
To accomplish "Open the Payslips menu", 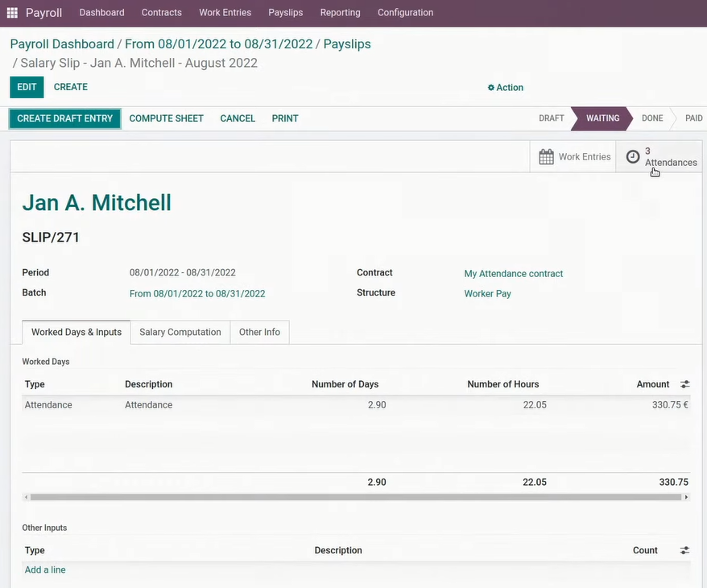I will 285,13.
